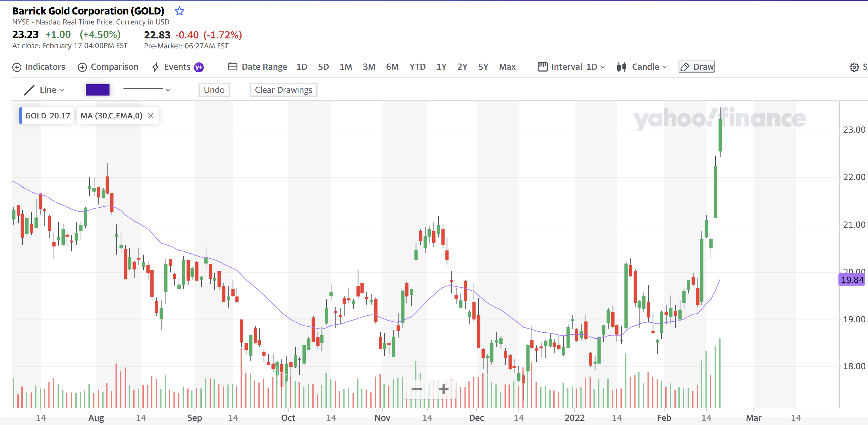The image size is (868, 425).
Task: Click the Oct date axis label
Action: coord(288,418)
